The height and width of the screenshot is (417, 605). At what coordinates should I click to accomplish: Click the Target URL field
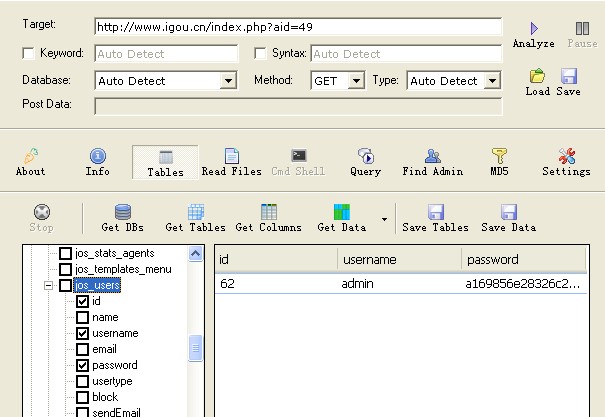tap(298, 27)
